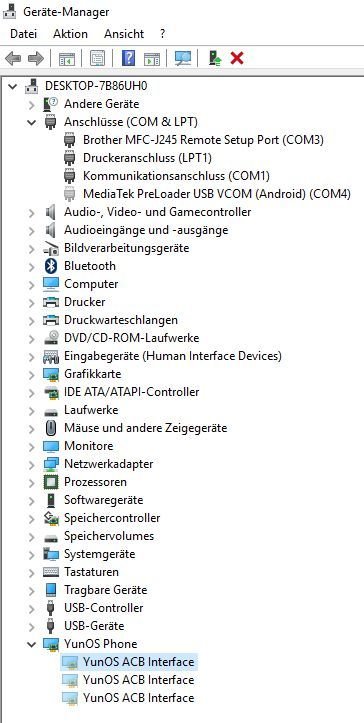Select the last YunOS ACB Interface entry
364x723 pixels.
138,698
